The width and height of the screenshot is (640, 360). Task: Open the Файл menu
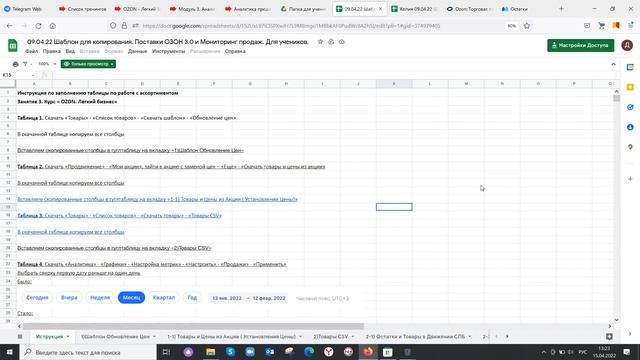[31, 51]
